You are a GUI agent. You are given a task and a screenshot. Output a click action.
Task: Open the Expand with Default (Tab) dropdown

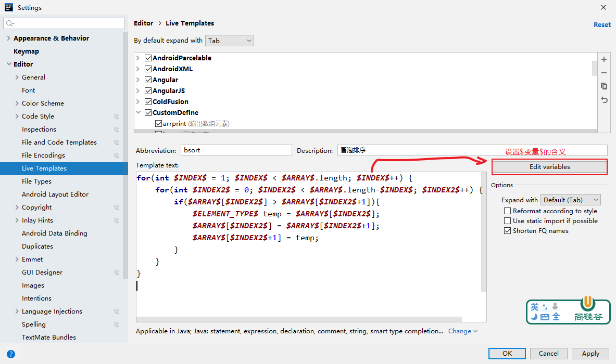(571, 200)
